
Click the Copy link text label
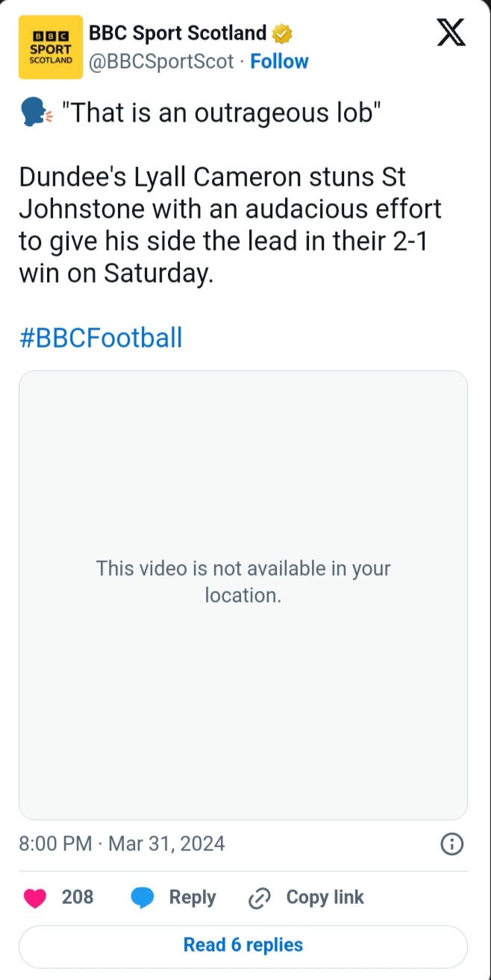pos(325,897)
